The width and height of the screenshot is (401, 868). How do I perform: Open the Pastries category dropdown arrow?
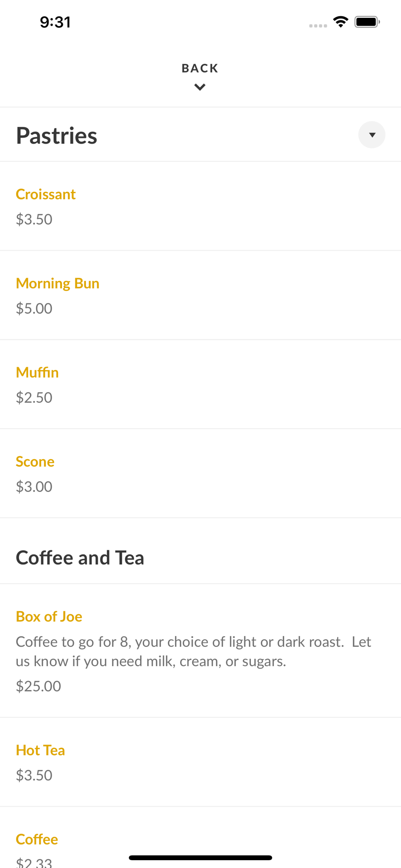pyautogui.click(x=371, y=135)
